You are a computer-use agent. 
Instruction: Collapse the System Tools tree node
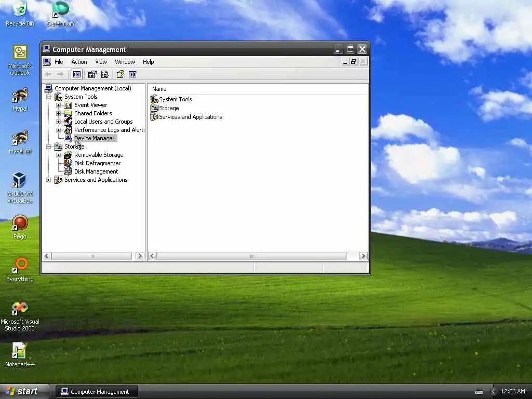[x=48, y=97]
